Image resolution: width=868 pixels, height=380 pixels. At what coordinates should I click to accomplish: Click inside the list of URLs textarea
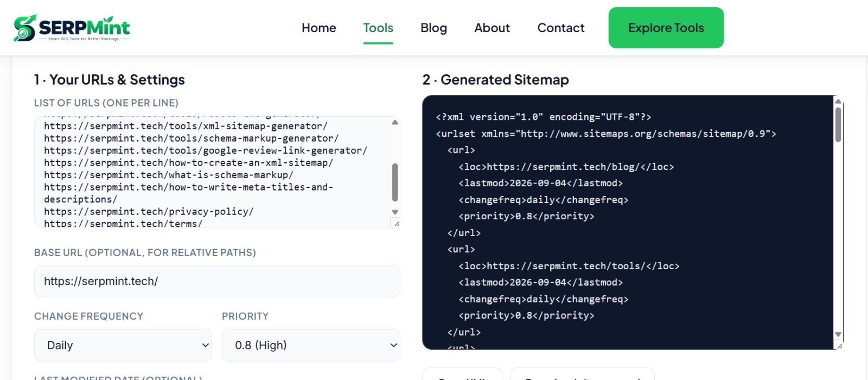coord(217,172)
